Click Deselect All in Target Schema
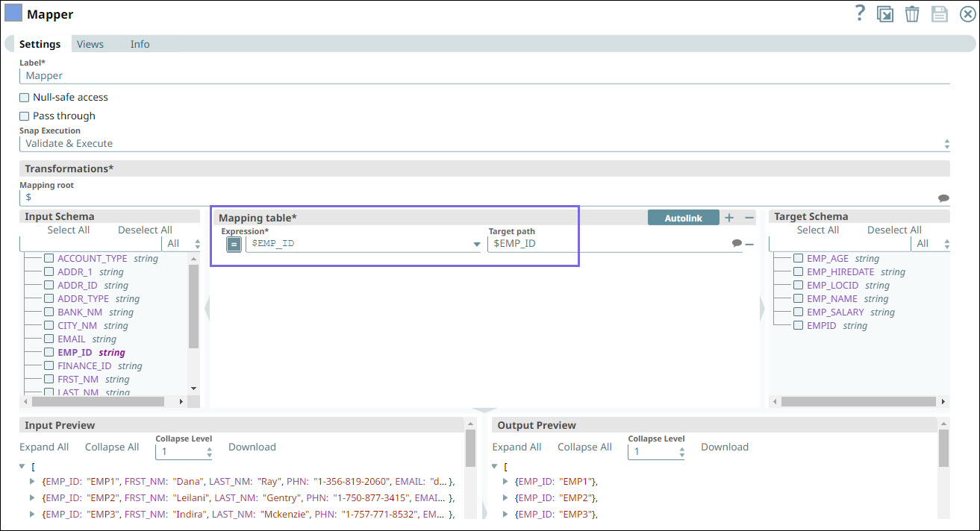 (x=894, y=230)
